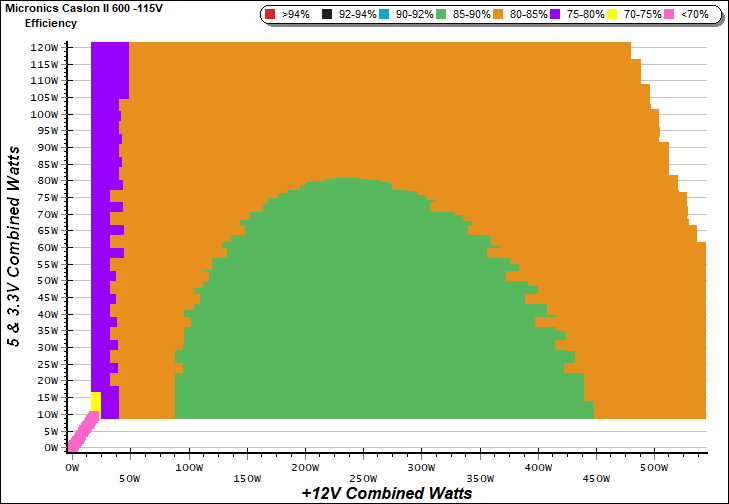Click the orange 80-85% legend swatch
Viewport: 729px width, 504px height.
click(x=502, y=15)
